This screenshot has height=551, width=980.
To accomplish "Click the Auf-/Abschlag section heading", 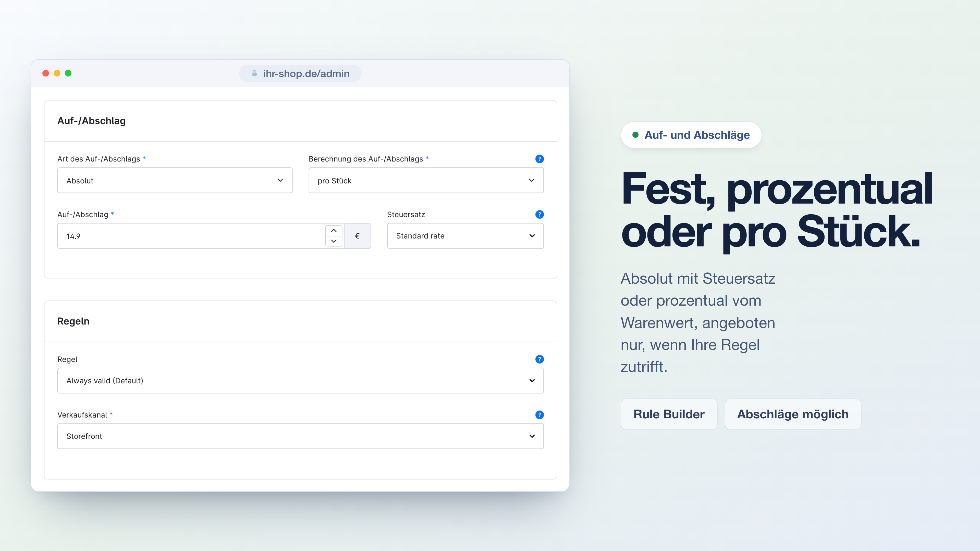I will click(91, 121).
